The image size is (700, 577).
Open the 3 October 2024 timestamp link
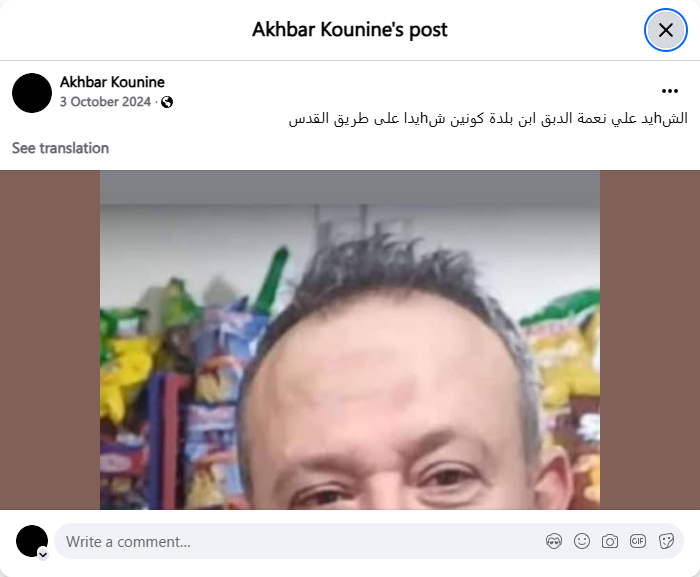point(105,102)
